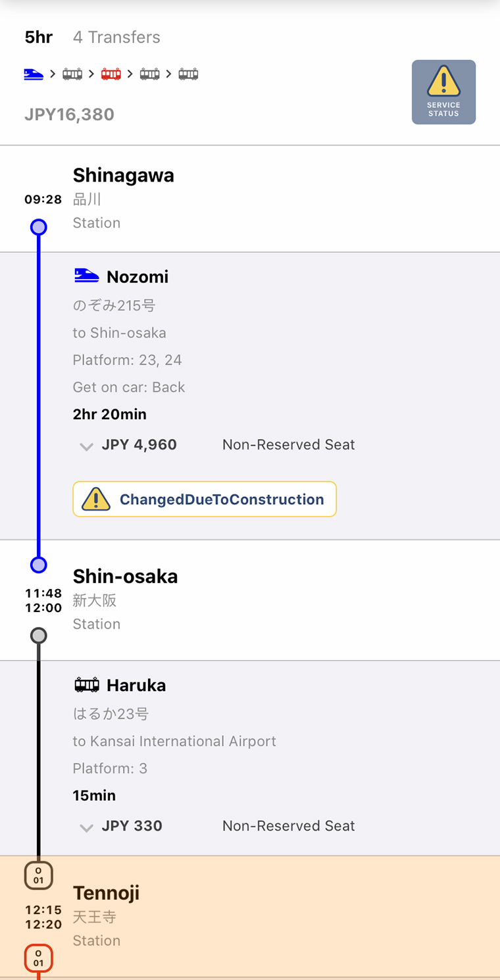Click the warning triangle in ChangedDueToConstruction notice

[96, 500]
